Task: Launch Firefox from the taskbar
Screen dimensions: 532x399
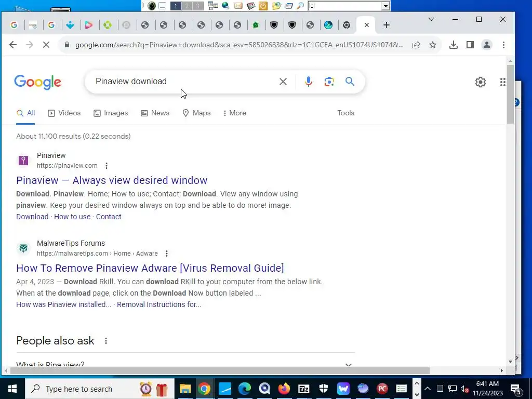Action: (x=284, y=389)
